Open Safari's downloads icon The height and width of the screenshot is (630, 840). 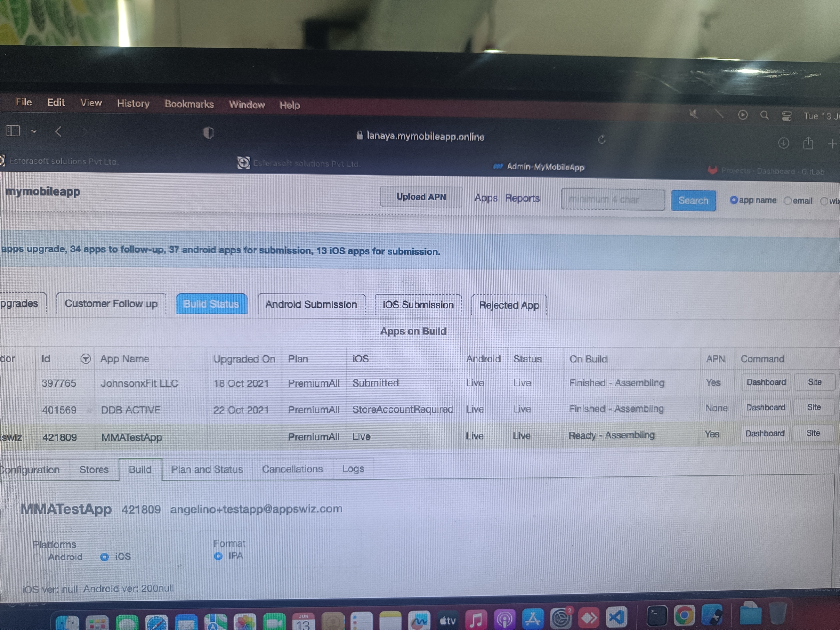pyautogui.click(x=783, y=143)
